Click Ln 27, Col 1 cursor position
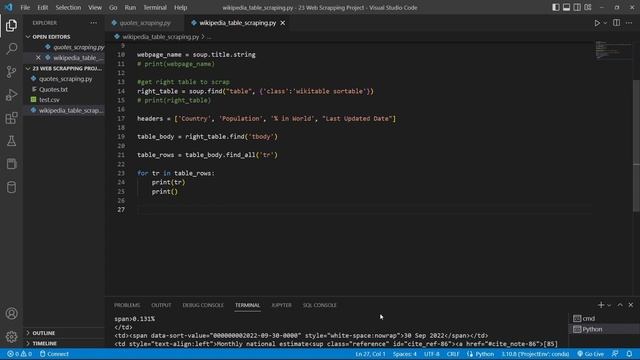The image size is (640, 360). [x=370, y=354]
